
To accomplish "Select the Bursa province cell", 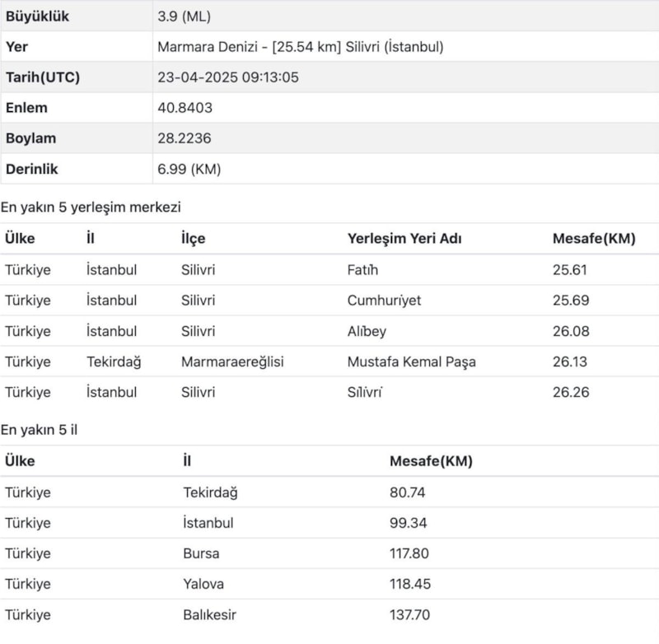I will click(201, 553).
